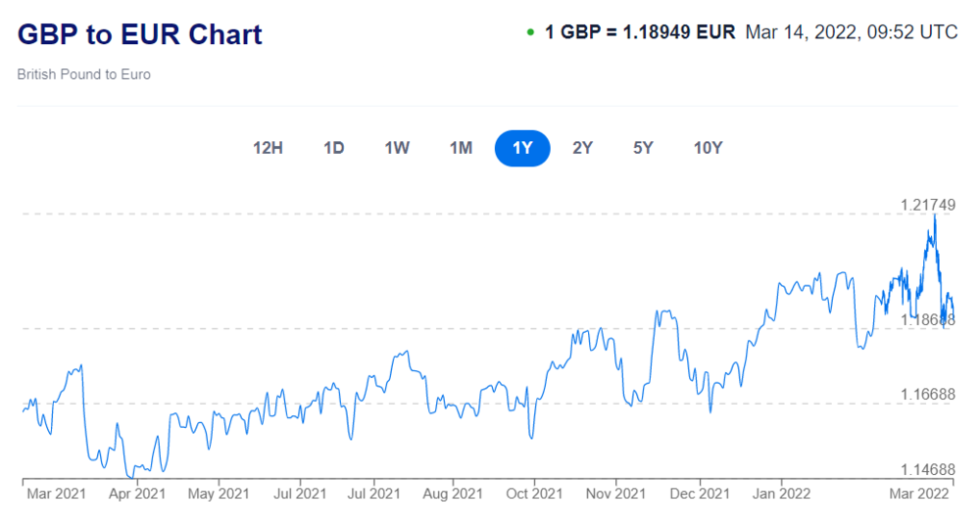Switch chart to 1M view
This screenshot has height=524, width=980.
461,148
